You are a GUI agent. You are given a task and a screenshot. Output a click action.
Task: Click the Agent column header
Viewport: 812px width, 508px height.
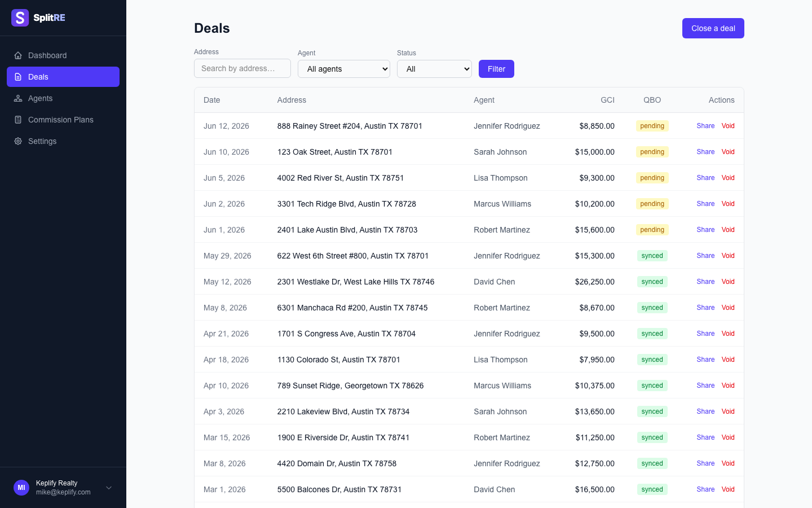484,100
